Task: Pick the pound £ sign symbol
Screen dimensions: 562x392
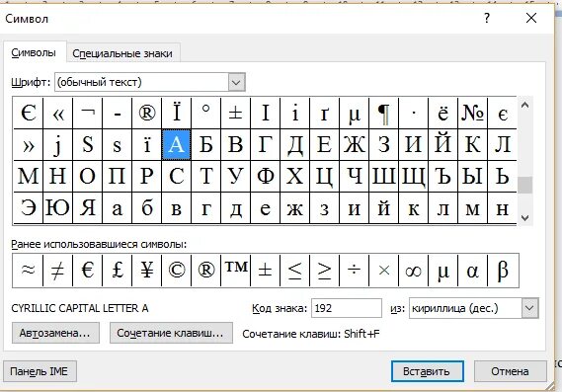Action: [117, 271]
